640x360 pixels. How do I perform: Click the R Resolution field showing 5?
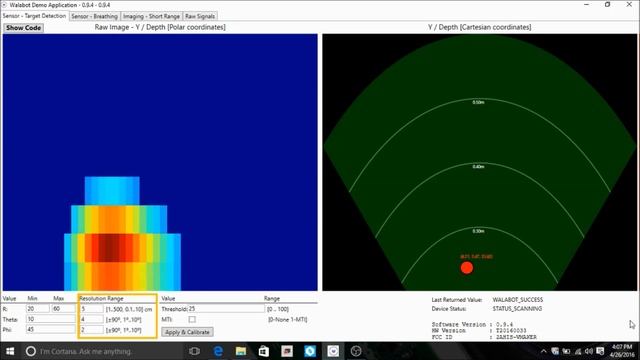pyautogui.click(x=92, y=309)
